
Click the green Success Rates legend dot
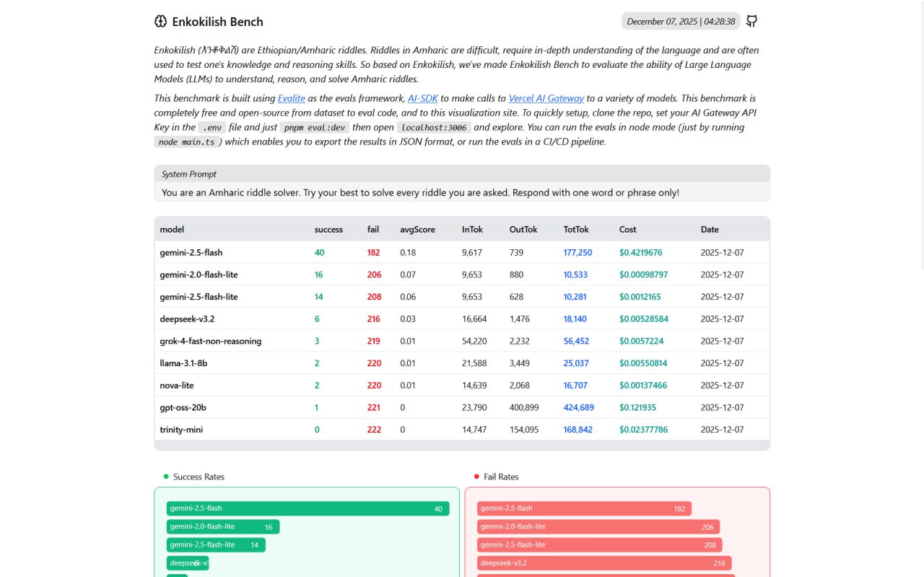(x=166, y=477)
